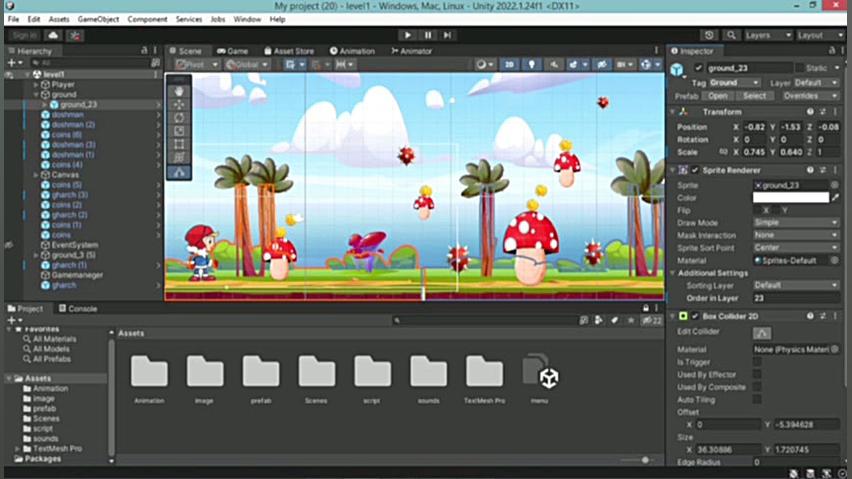Open the script folder thumbnail in Assets
852x479 pixels.
[x=372, y=379]
